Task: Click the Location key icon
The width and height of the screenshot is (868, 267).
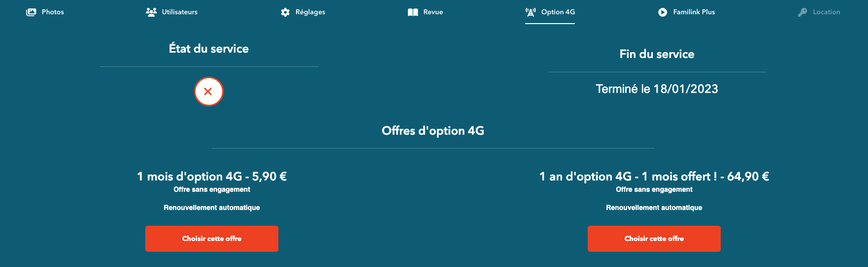Action: pyautogui.click(x=802, y=12)
